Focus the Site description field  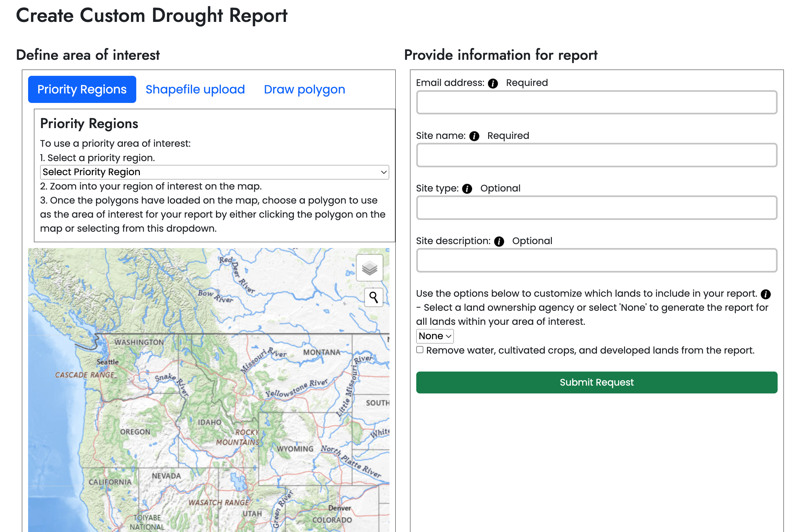(x=596, y=260)
